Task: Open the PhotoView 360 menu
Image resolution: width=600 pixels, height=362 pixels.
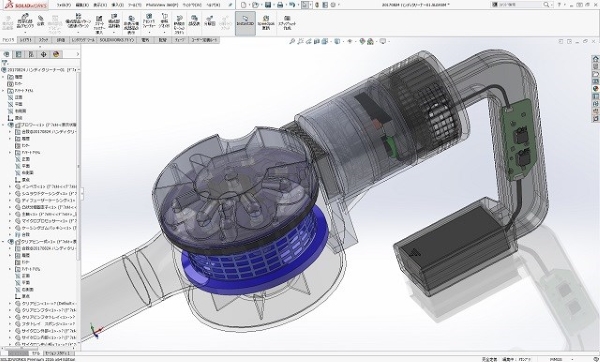Action: pyautogui.click(x=162, y=5)
